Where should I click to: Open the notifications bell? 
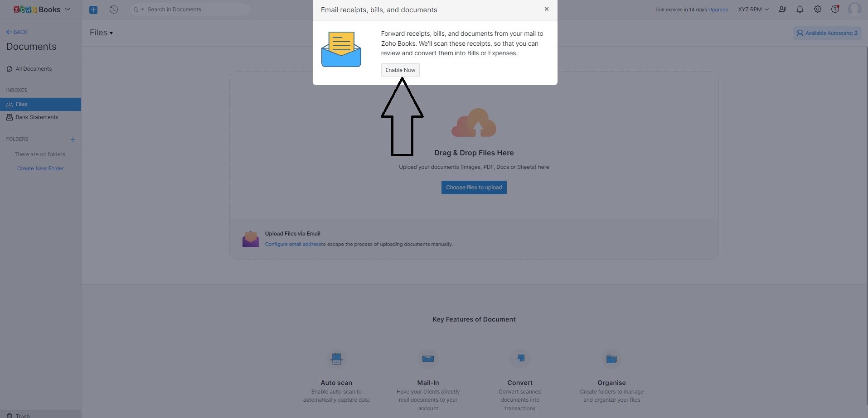[x=800, y=10]
